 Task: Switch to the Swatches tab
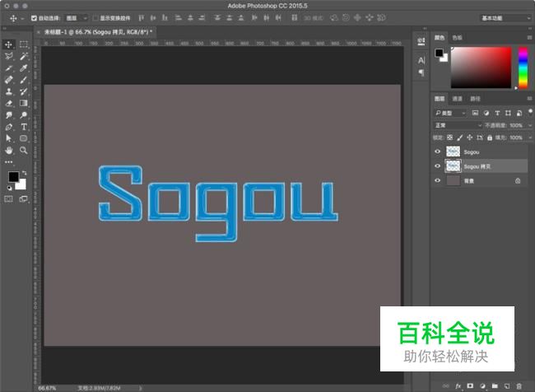[457, 38]
